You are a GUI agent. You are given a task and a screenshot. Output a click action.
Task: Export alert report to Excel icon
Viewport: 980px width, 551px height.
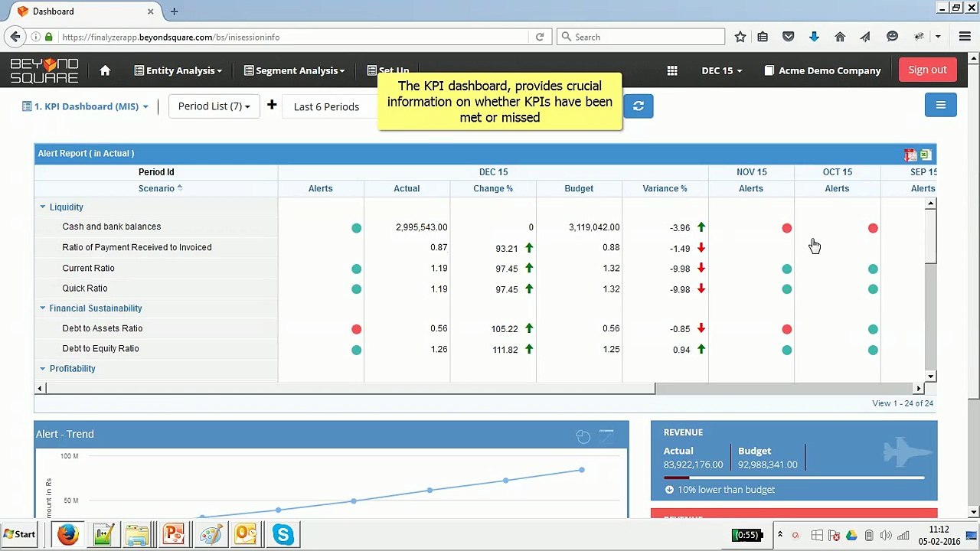[x=925, y=155]
